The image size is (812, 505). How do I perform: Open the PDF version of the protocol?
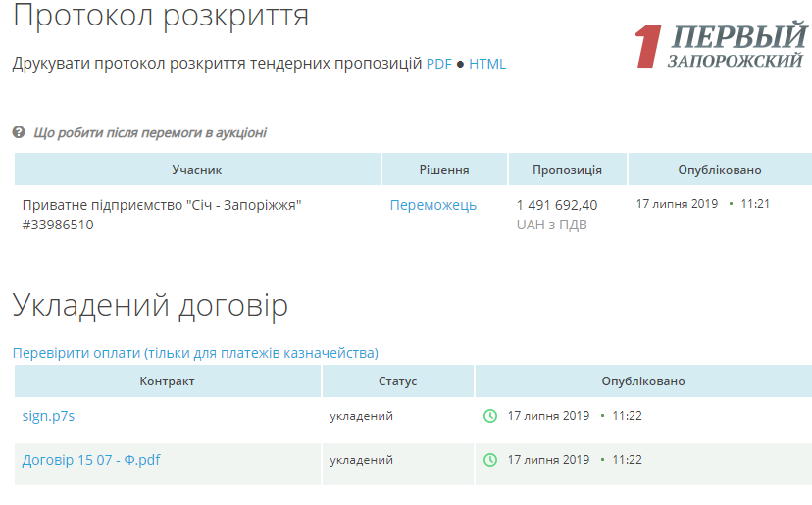click(439, 64)
